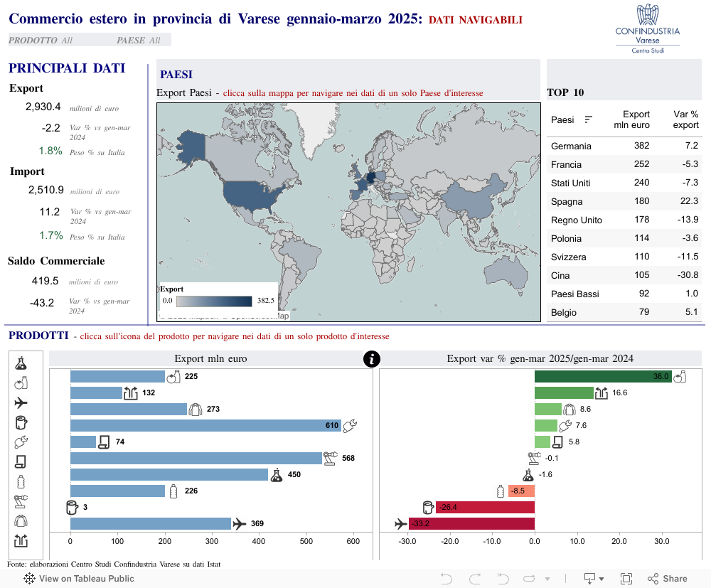Select the Polonia row in Top 10
Viewport: 711px width, 588px height.
click(x=624, y=238)
